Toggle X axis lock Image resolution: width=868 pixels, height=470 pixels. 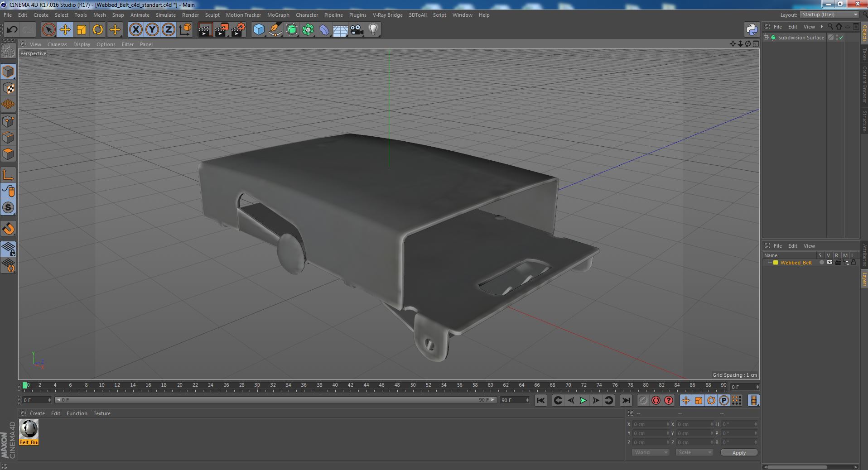135,30
